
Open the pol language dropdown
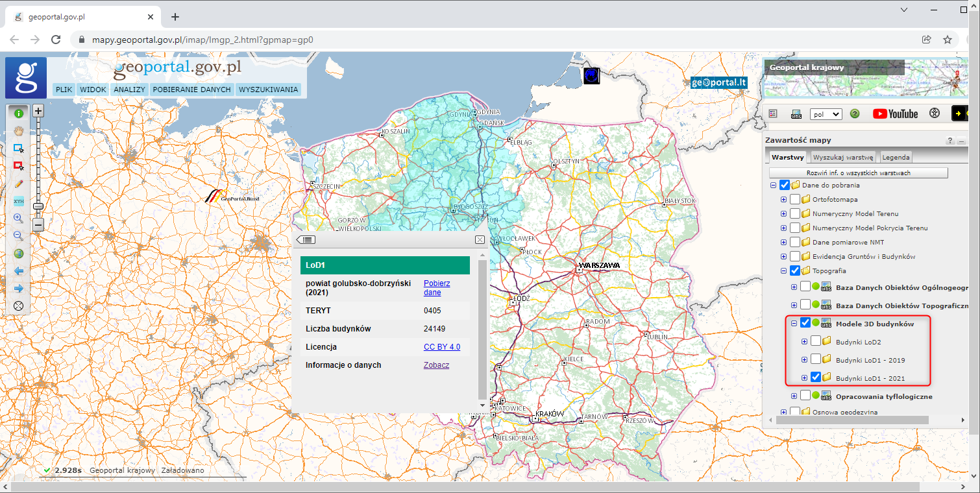point(826,114)
